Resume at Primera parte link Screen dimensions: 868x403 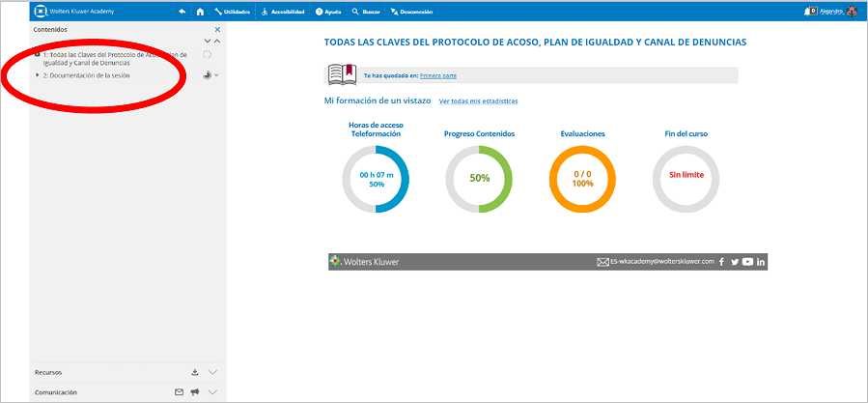[438, 75]
